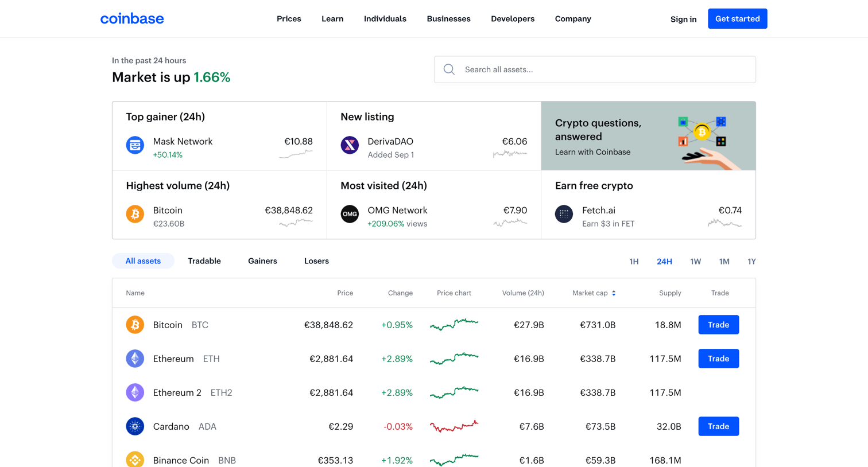This screenshot has width=868, height=467.
Task: Sort by the Volume (24h) column header
Action: tap(523, 293)
